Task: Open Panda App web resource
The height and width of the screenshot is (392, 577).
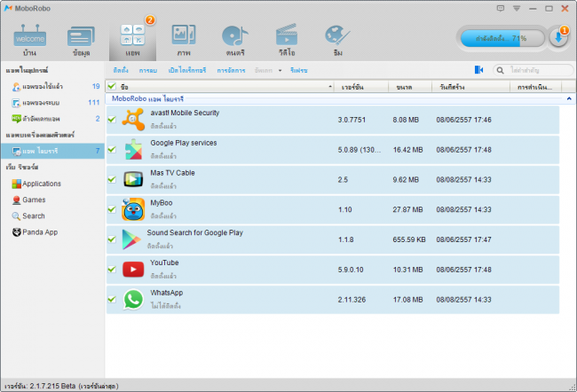Action: pos(35,232)
